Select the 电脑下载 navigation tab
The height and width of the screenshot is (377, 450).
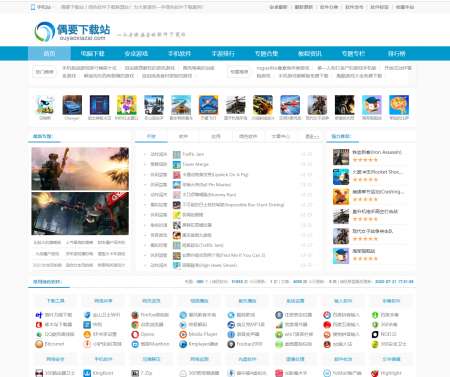click(x=92, y=53)
